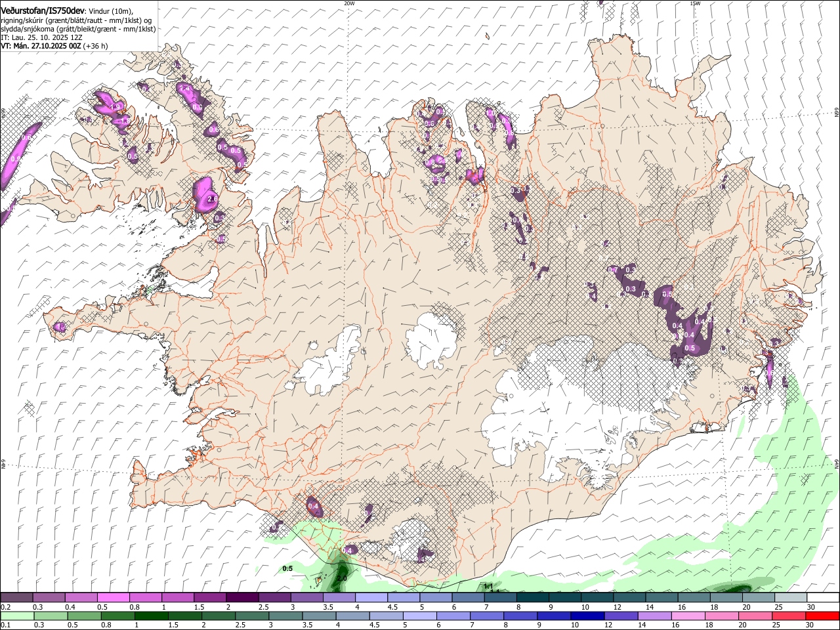The height and width of the screenshot is (630, 840).
Task: Select the light pink 16–18 swatch in green scale
Action: coord(688,616)
